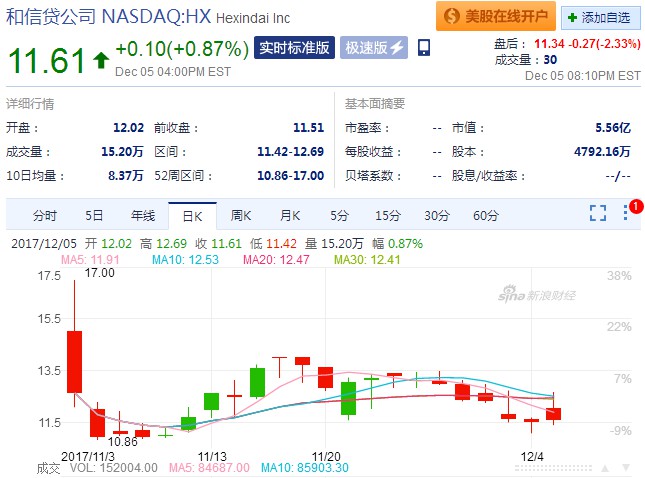
Task: Select the 5分 interval tab
Action: point(339,216)
